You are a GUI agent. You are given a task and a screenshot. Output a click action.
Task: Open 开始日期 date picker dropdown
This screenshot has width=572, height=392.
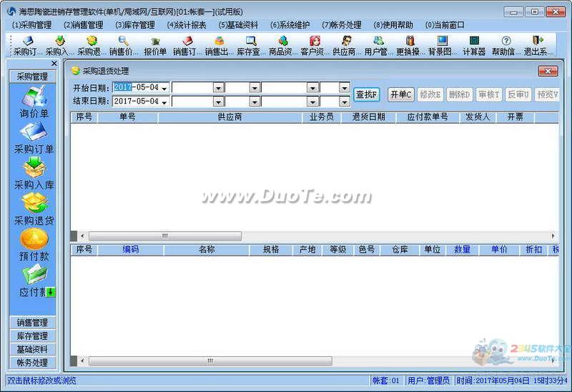pos(164,88)
